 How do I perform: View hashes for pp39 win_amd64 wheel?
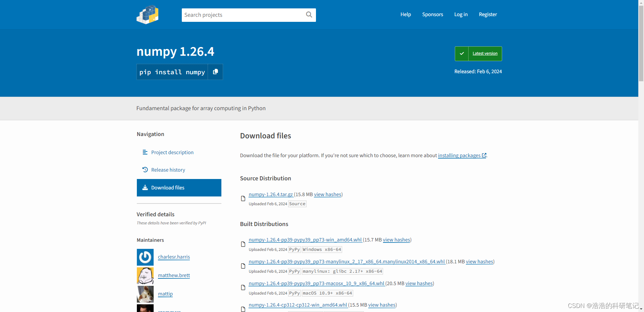point(396,239)
